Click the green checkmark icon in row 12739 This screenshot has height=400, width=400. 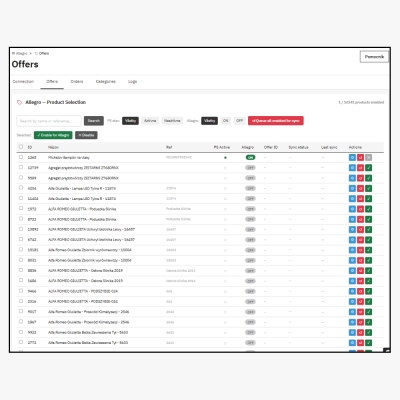tap(368, 168)
